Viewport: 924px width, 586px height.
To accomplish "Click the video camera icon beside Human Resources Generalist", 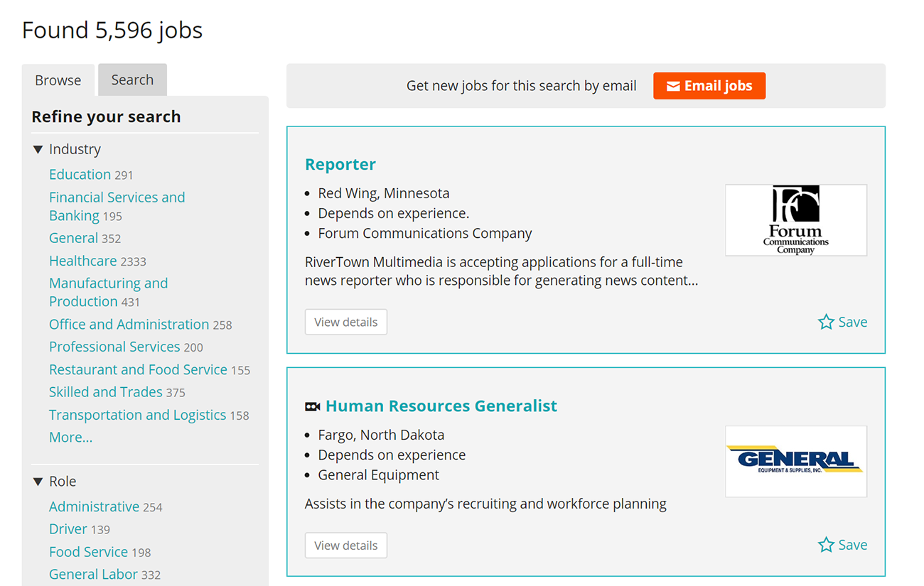I will [312, 407].
